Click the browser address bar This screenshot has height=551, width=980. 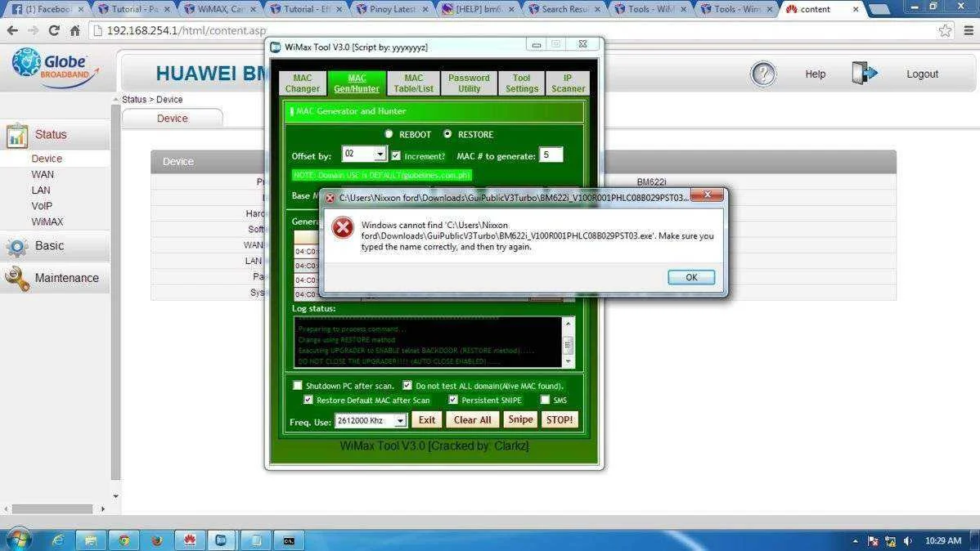click(513, 30)
